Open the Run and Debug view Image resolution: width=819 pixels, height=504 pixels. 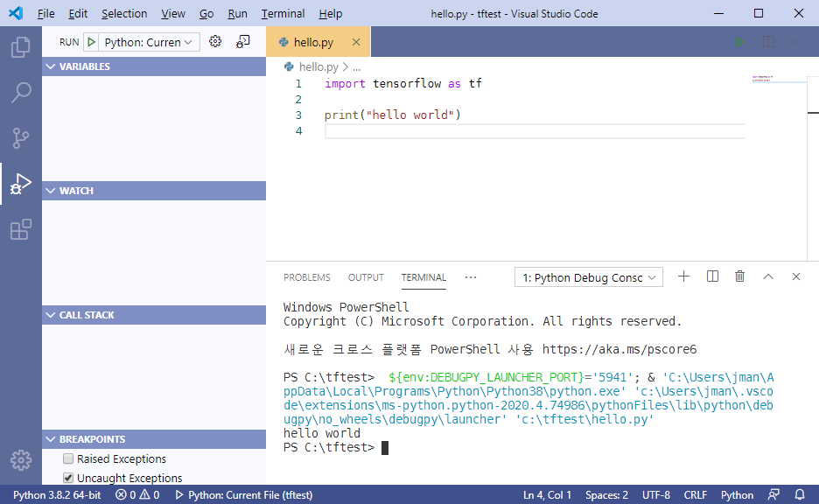point(21,184)
